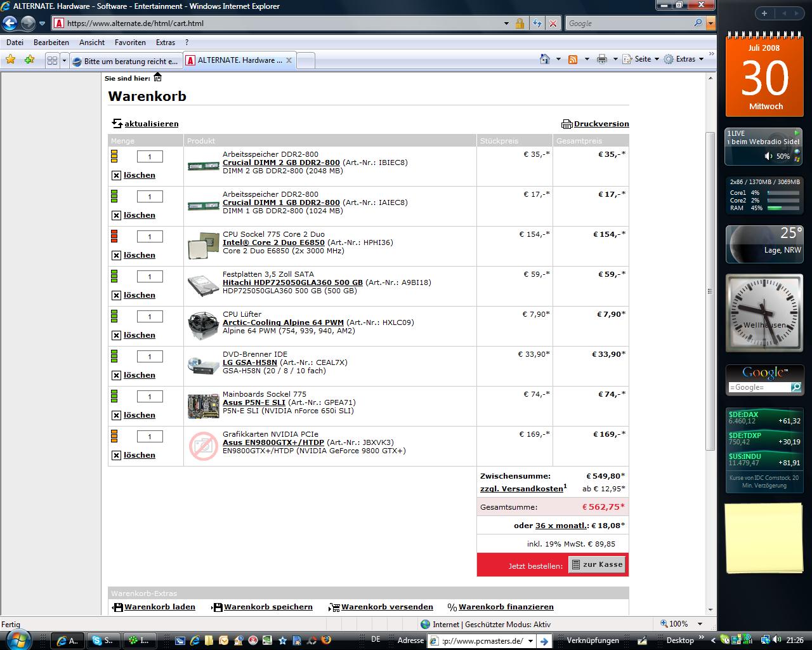Image resolution: width=812 pixels, height=650 pixels.
Task: Click the Google search box in IE
Action: (x=629, y=23)
